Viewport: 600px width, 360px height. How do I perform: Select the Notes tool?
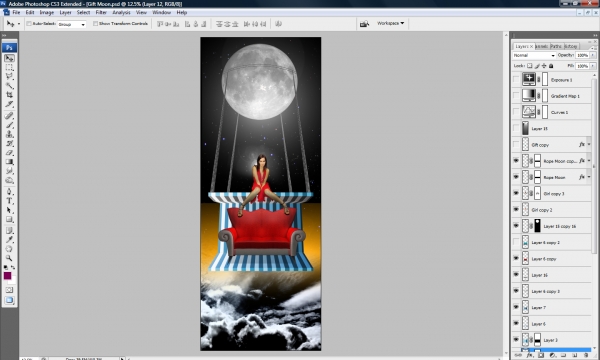click(x=9, y=231)
